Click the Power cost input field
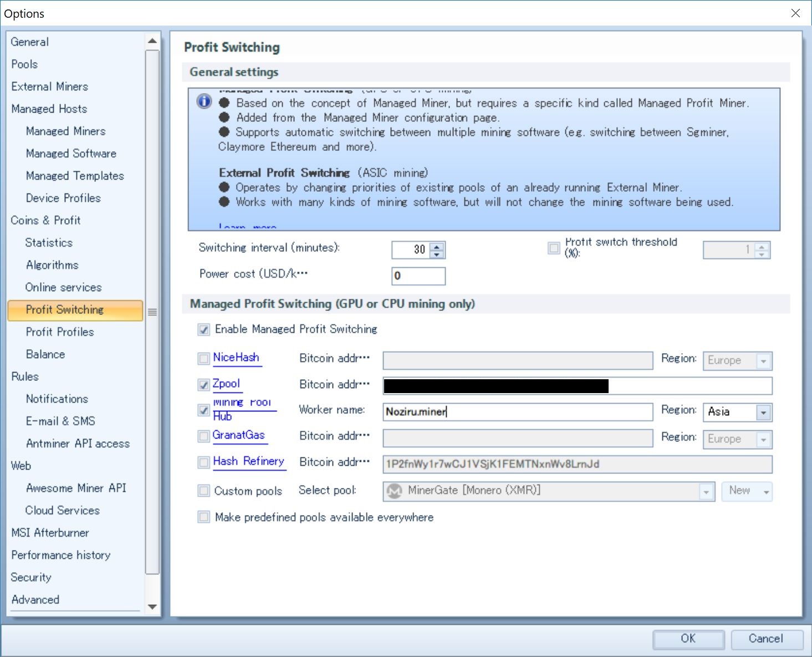812x657 pixels. tap(418, 276)
